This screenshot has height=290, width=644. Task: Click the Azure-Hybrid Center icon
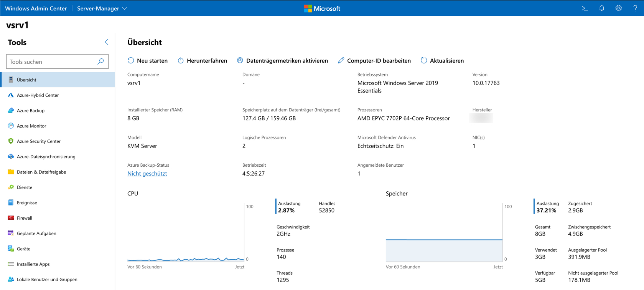pyautogui.click(x=11, y=95)
